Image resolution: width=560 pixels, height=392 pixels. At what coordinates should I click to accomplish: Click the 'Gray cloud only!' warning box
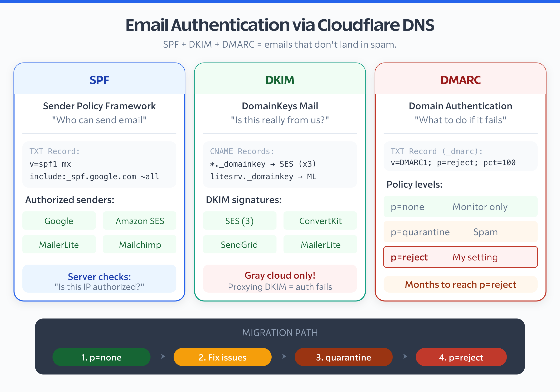[280, 280]
